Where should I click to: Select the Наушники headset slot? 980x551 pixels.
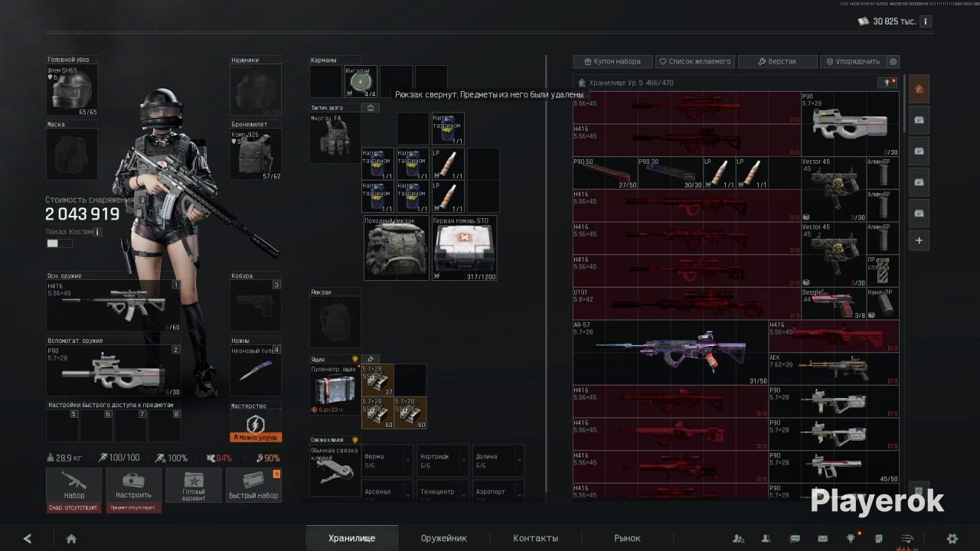[256, 90]
